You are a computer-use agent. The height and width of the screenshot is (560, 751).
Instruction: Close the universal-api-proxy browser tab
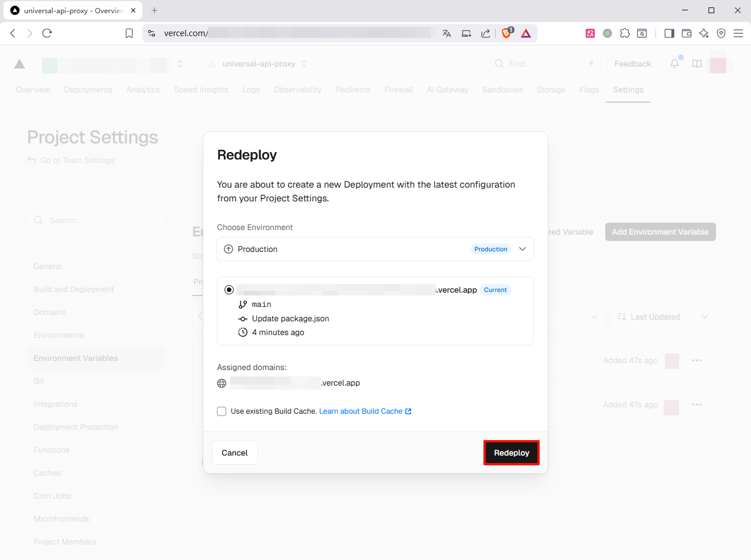tap(133, 10)
